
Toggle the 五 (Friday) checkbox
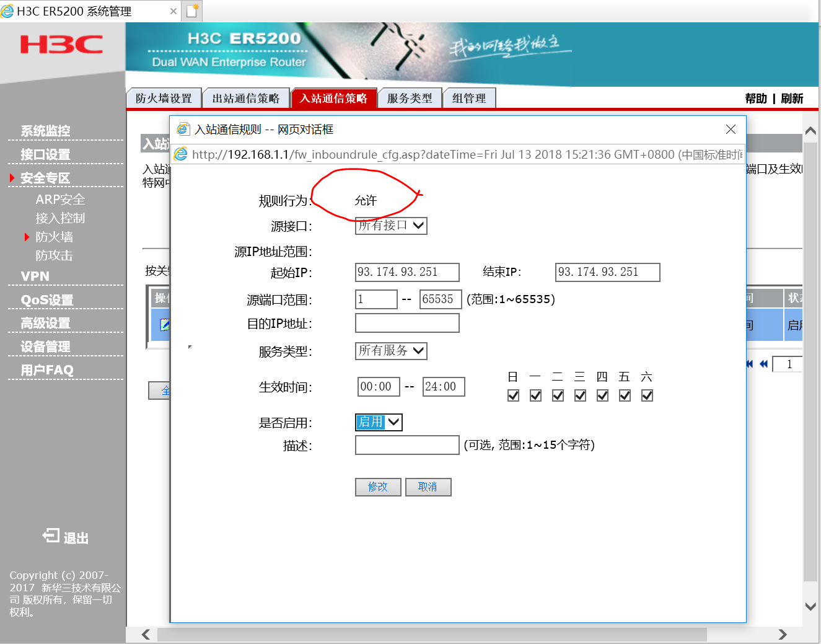click(x=625, y=395)
